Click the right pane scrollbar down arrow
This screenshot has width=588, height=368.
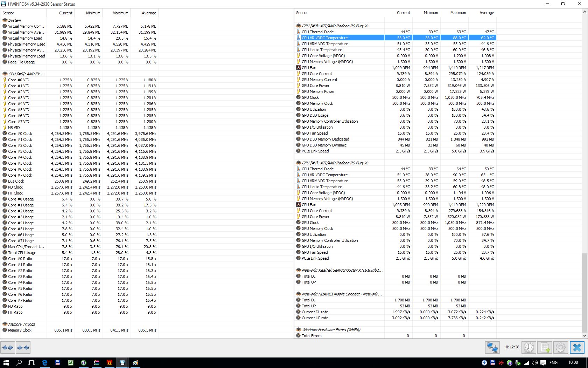584,335
